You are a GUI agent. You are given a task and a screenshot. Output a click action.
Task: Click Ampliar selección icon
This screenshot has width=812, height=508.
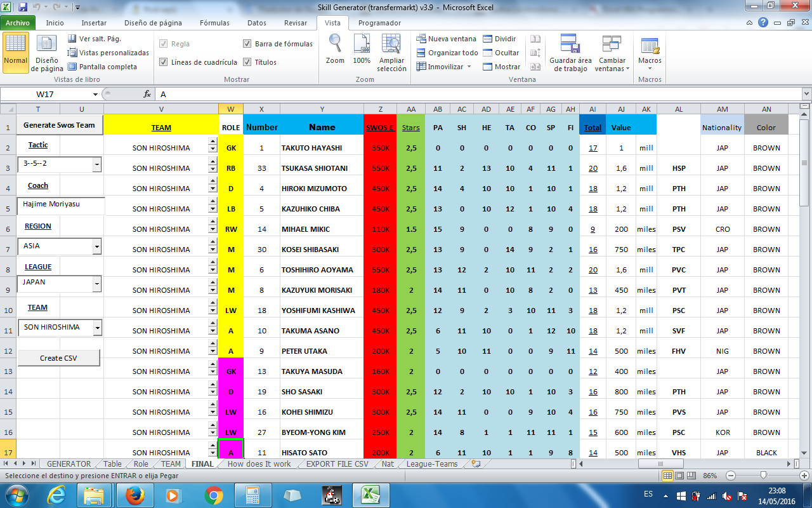391,44
